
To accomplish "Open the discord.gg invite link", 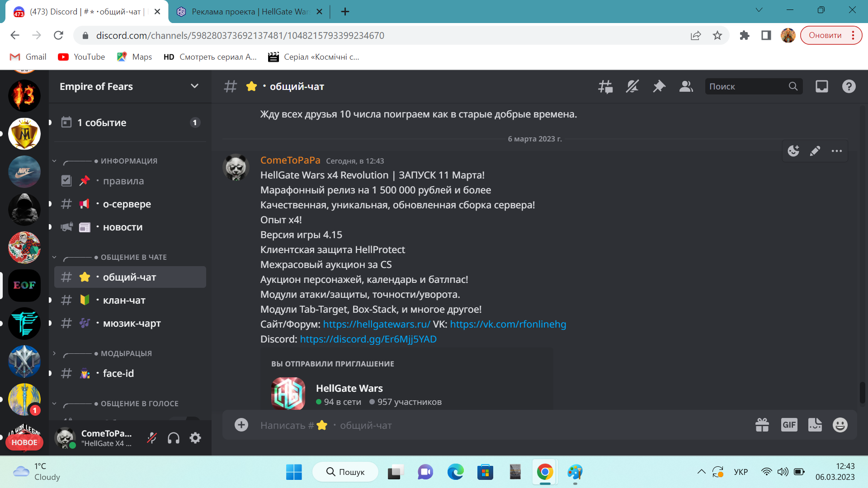I will [368, 339].
